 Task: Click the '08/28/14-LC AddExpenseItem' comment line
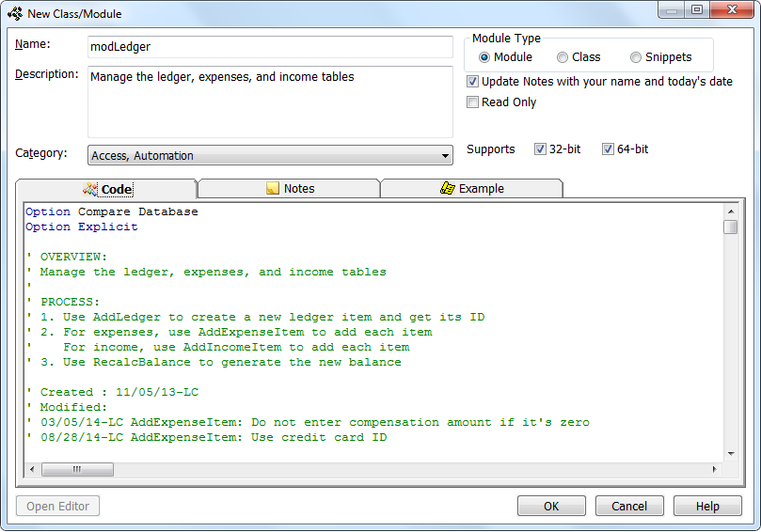point(207,437)
